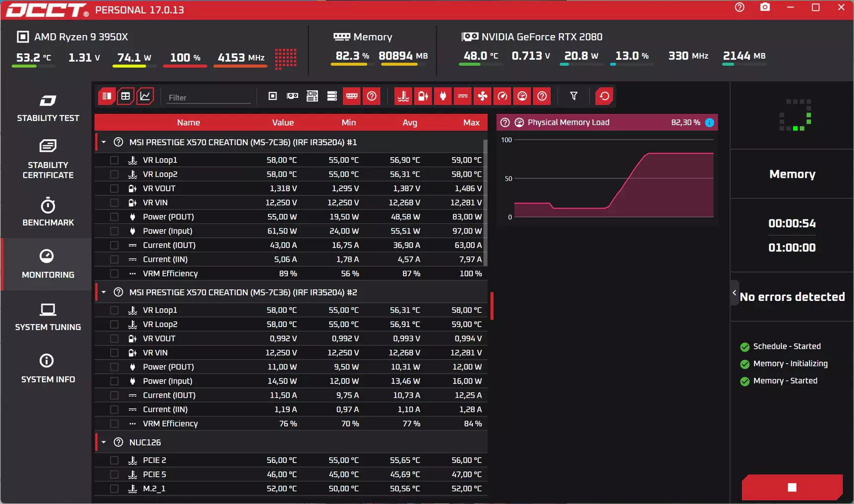This screenshot has height=504, width=854.
Task: Check Power (POUT) 55,00 W checkbox
Action: click(114, 217)
